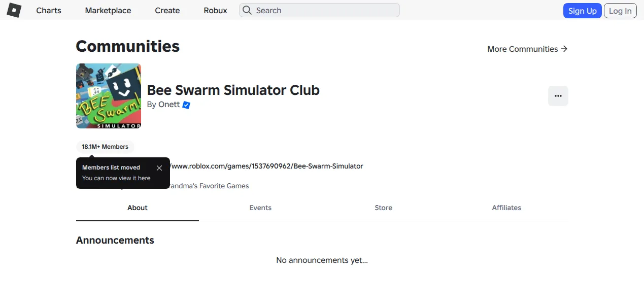Viewport: 644px width, 303px height.
Task: Click the Log In button
Action: (620, 11)
